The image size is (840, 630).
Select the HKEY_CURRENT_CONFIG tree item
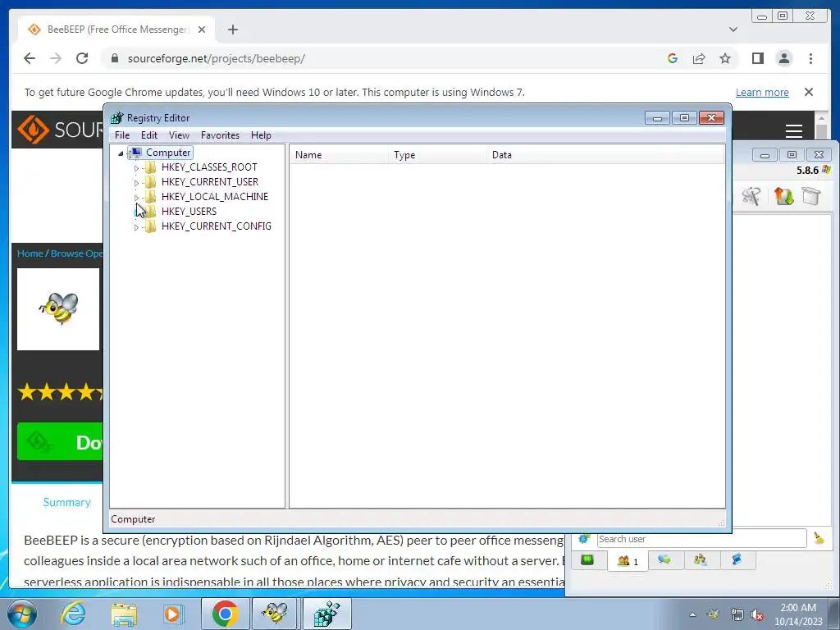[x=216, y=226]
